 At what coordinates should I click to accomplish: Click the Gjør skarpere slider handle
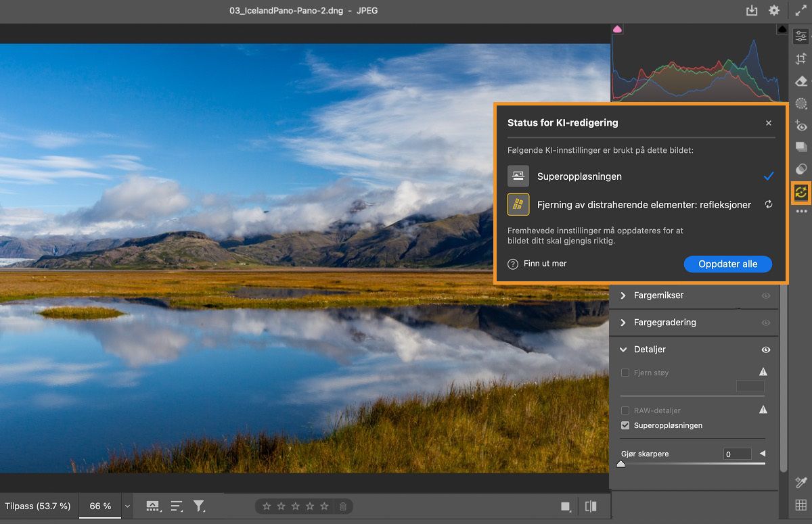(621, 464)
